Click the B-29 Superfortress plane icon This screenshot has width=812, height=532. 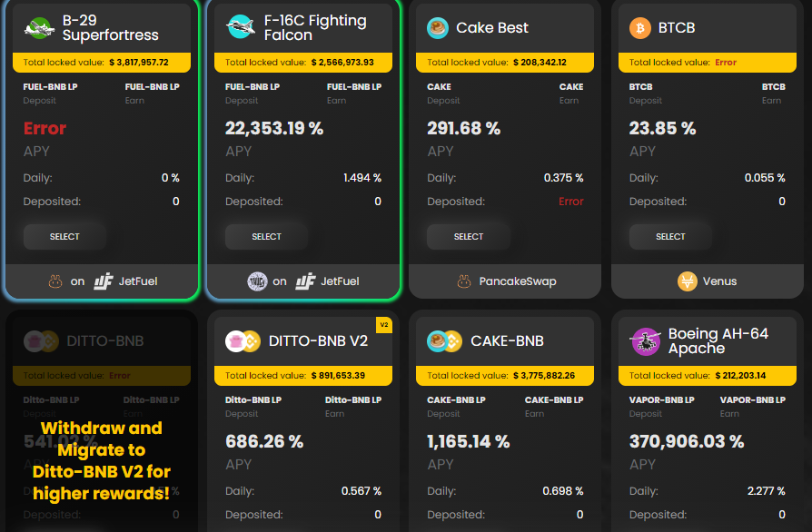[x=39, y=28]
